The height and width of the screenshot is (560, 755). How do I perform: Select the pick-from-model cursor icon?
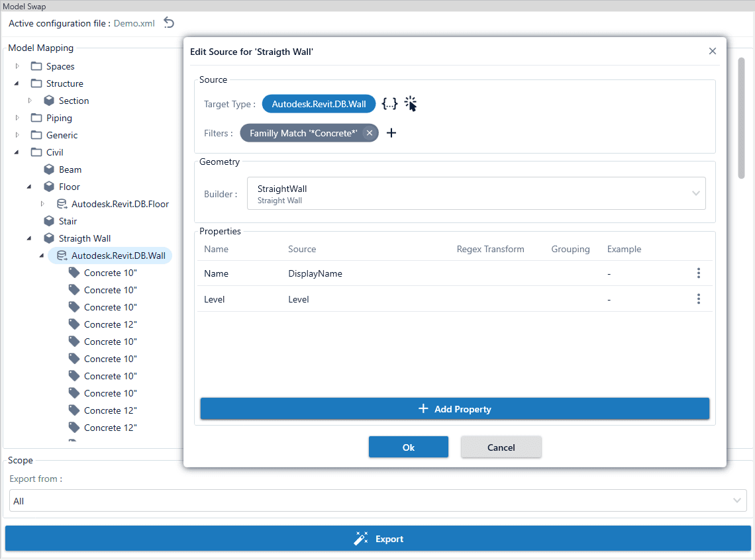(x=411, y=103)
